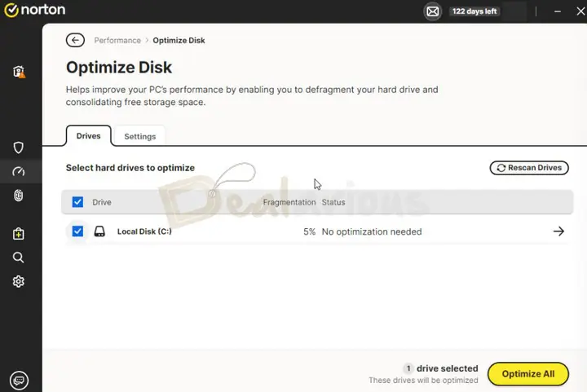Close the Norton window

[580, 11]
